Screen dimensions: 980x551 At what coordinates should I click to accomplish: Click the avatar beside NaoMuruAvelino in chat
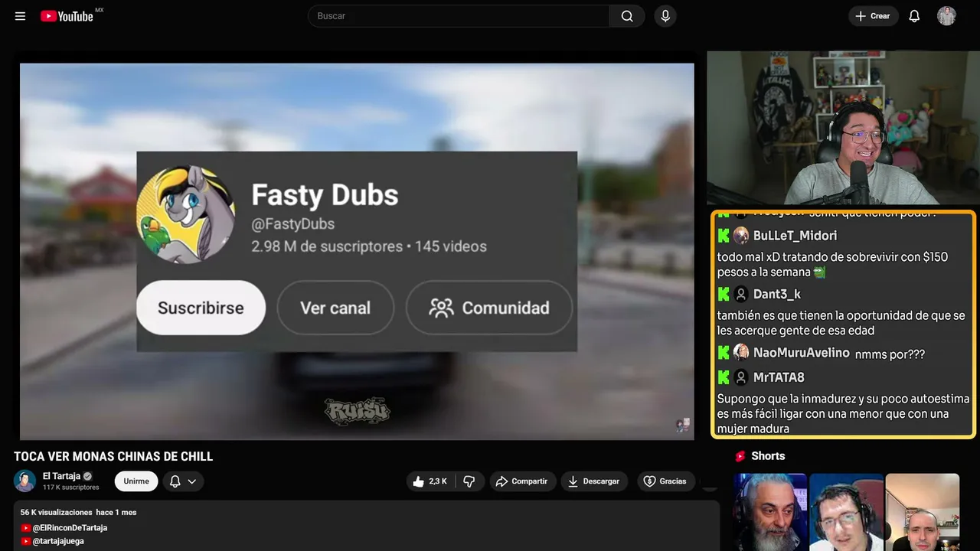741,352
